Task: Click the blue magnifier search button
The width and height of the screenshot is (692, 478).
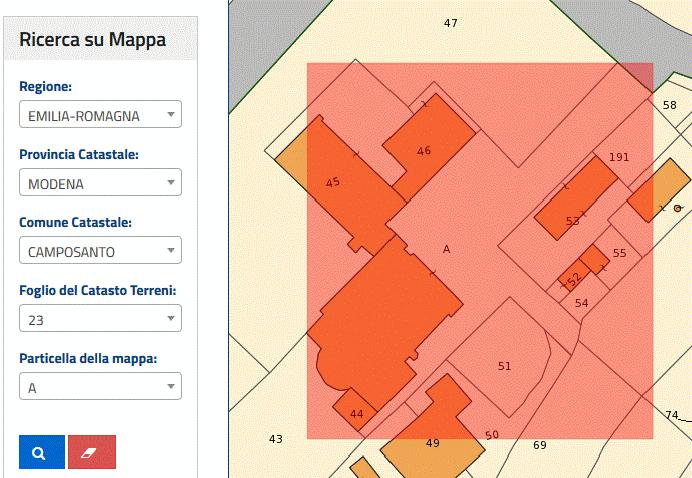Action: click(x=41, y=452)
